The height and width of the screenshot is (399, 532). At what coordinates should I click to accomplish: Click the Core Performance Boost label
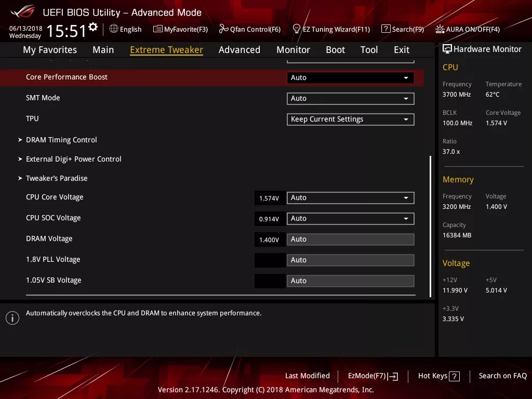(66, 77)
